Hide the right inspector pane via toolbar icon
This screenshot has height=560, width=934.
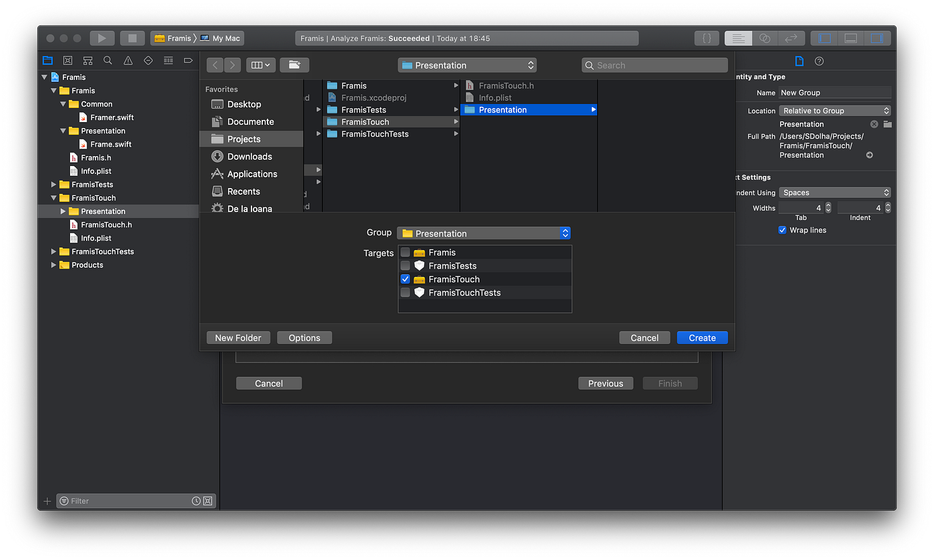click(x=879, y=38)
